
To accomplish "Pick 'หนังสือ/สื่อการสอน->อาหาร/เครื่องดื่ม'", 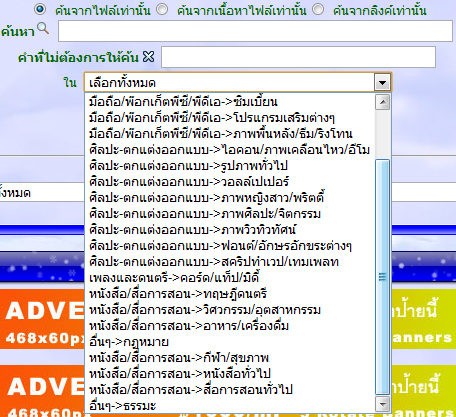I will click(x=230, y=326).
